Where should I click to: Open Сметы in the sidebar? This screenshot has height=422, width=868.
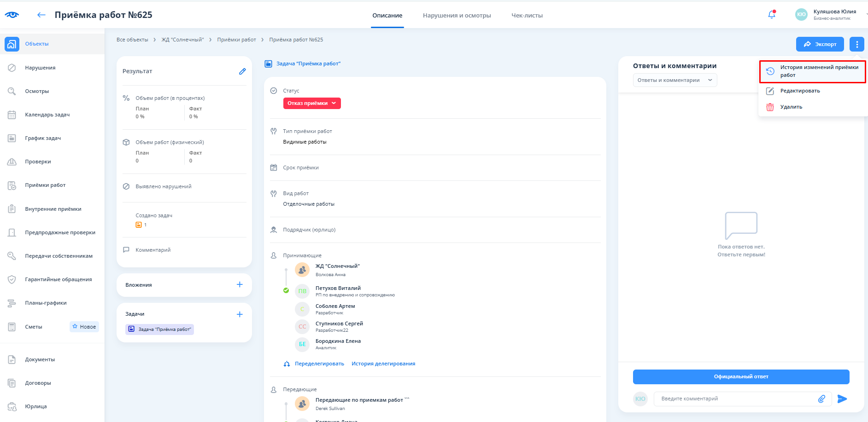point(33,327)
